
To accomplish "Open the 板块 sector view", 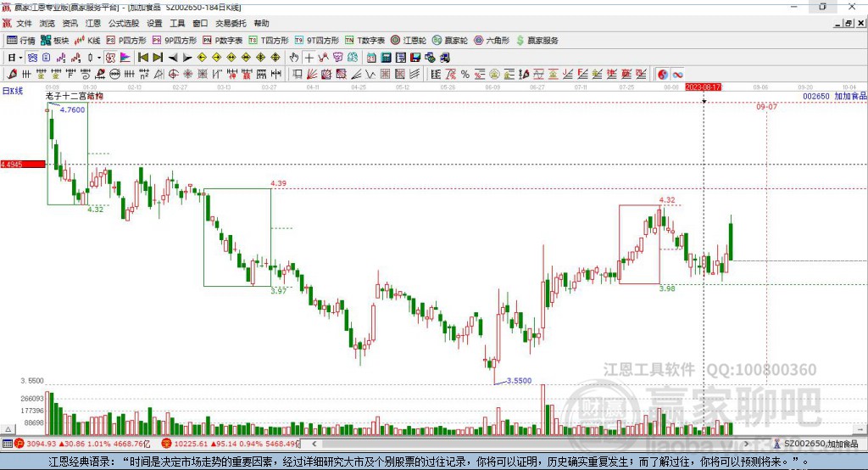I will click(55, 41).
